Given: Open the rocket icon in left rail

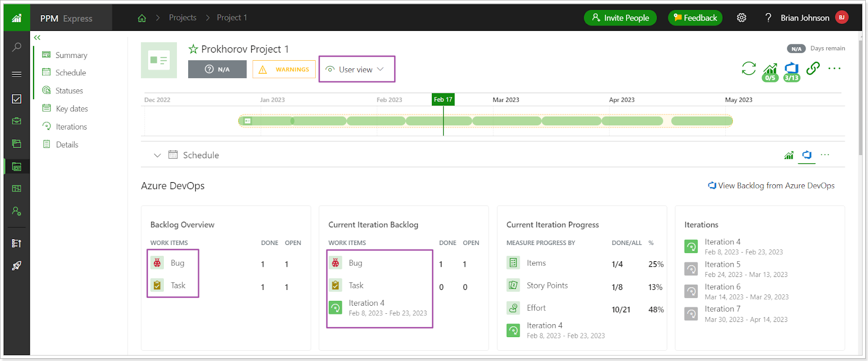Looking at the screenshot, I should click(17, 266).
